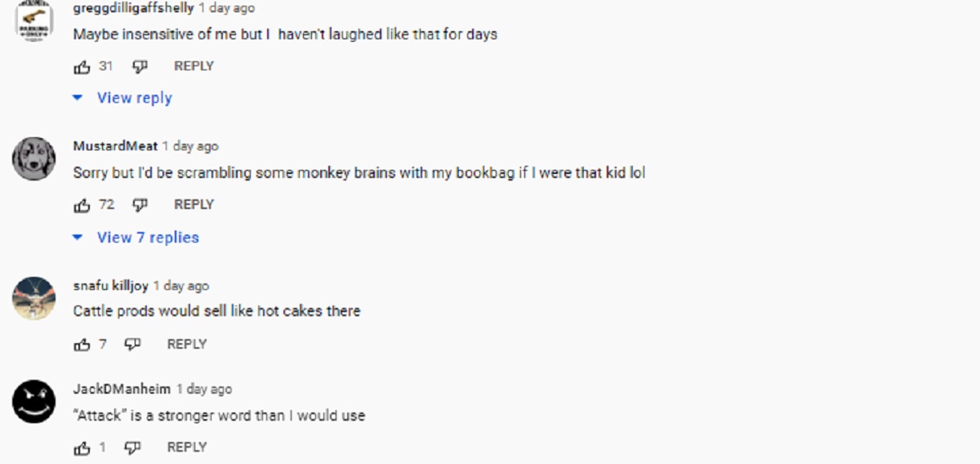The width and height of the screenshot is (980, 464).
Task: Reply to JackDManheim's comment
Action: click(x=186, y=448)
